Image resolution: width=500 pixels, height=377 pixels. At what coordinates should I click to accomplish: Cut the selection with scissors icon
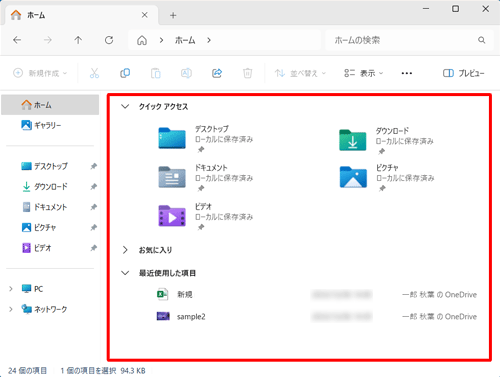tap(94, 73)
